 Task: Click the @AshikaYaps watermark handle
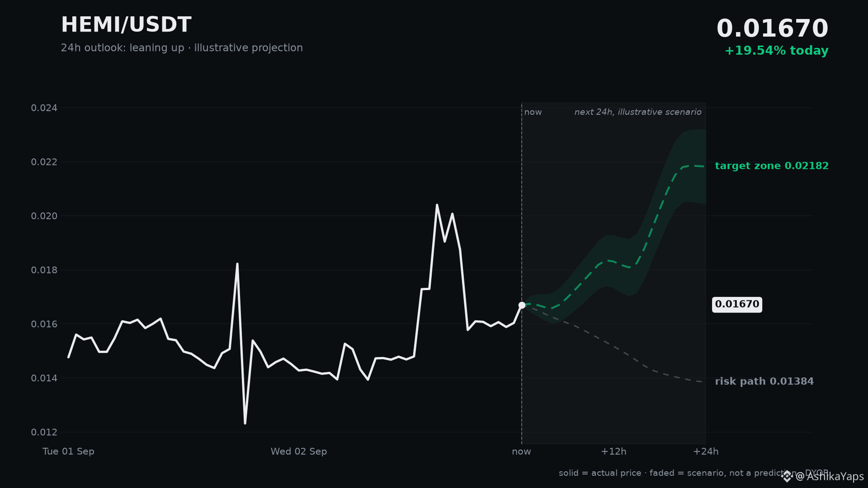click(830, 477)
